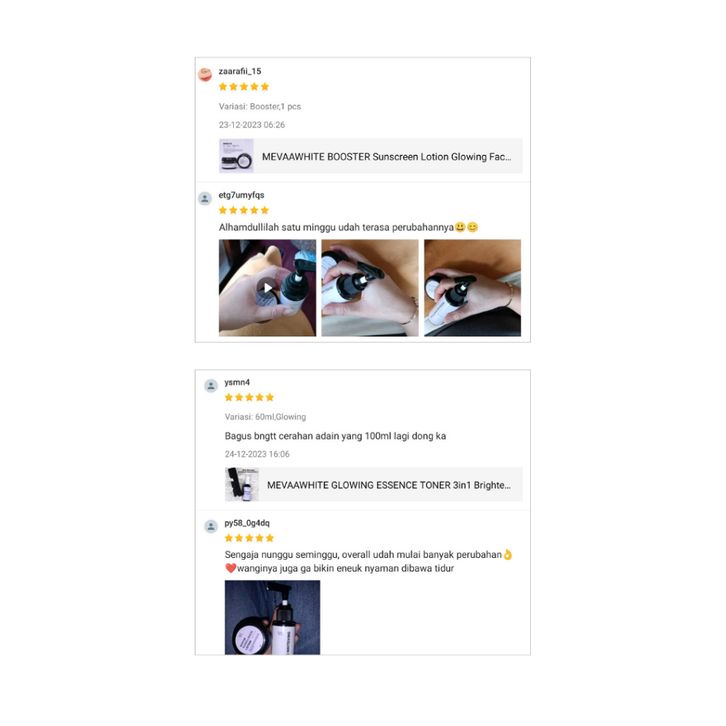Open third review photo of pump bottle
Image resolution: width=726 pixels, height=726 pixels.
(472, 288)
